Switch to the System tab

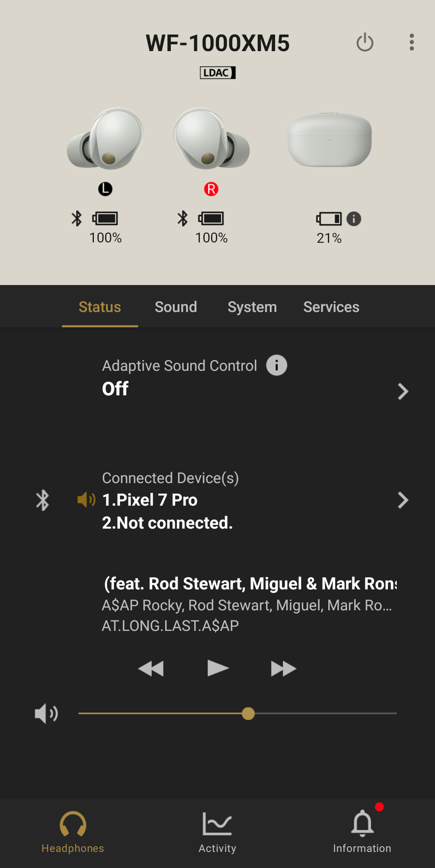click(x=252, y=307)
